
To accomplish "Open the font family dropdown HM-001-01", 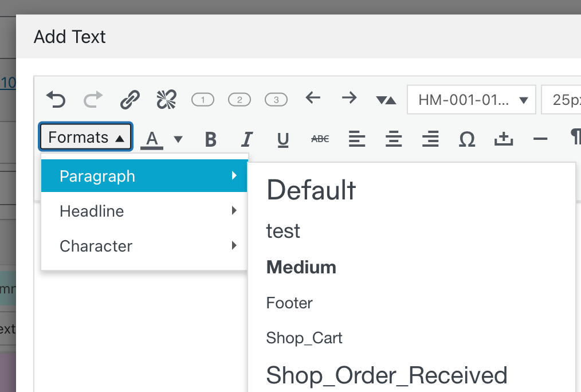I will pos(472,100).
